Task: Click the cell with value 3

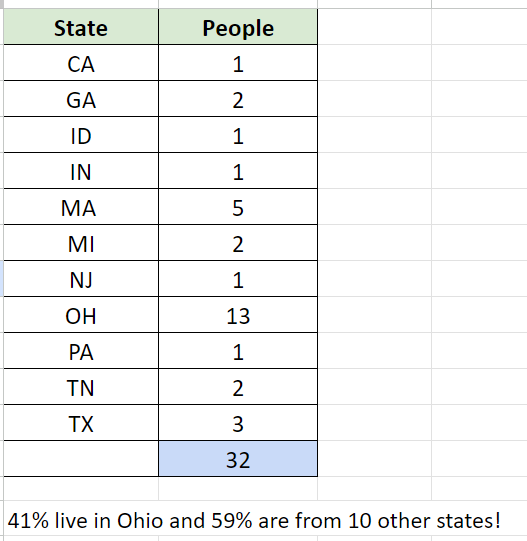Action: [238, 423]
